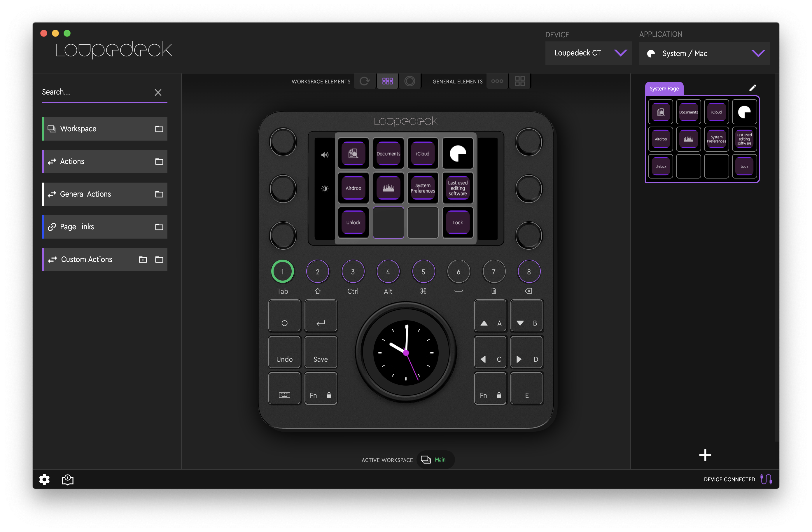Click the round buttons general elements icon
The width and height of the screenshot is (812, 532).
497,81
